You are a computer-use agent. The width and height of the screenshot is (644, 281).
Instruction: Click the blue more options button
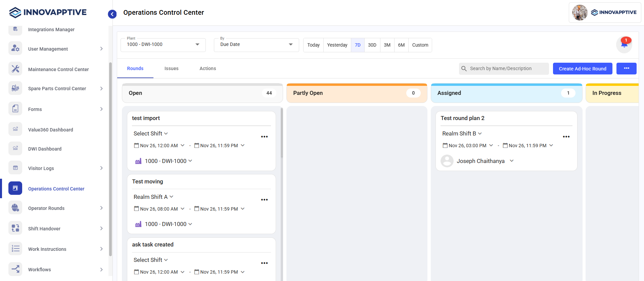(x=626, y=68)
